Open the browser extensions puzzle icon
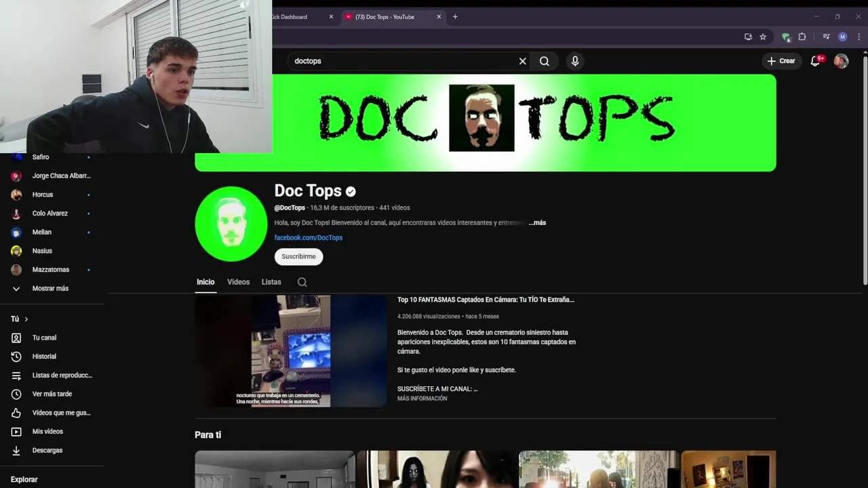Image resolution: width=868 pixels, height=488 pixels. [802, 37]
